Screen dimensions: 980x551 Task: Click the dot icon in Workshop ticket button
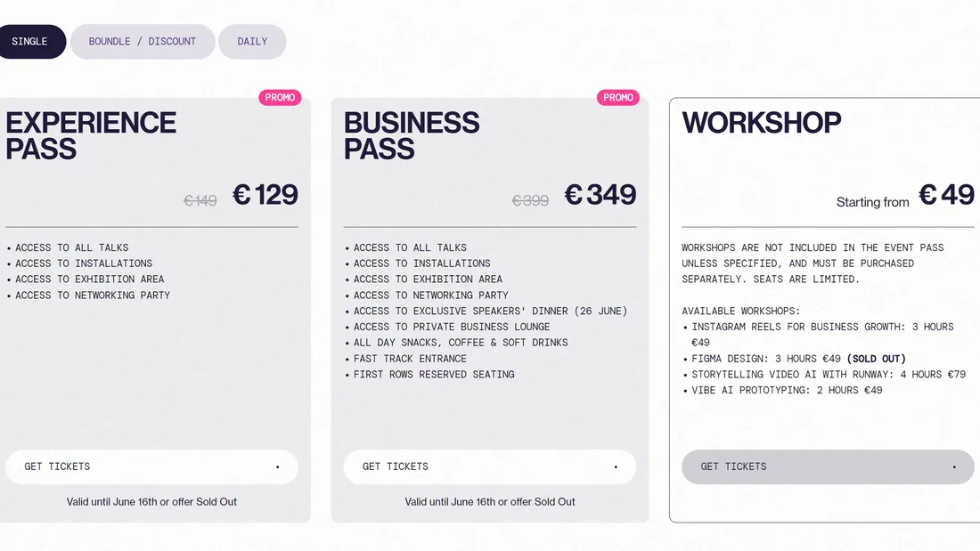click(x=954, y=466)
